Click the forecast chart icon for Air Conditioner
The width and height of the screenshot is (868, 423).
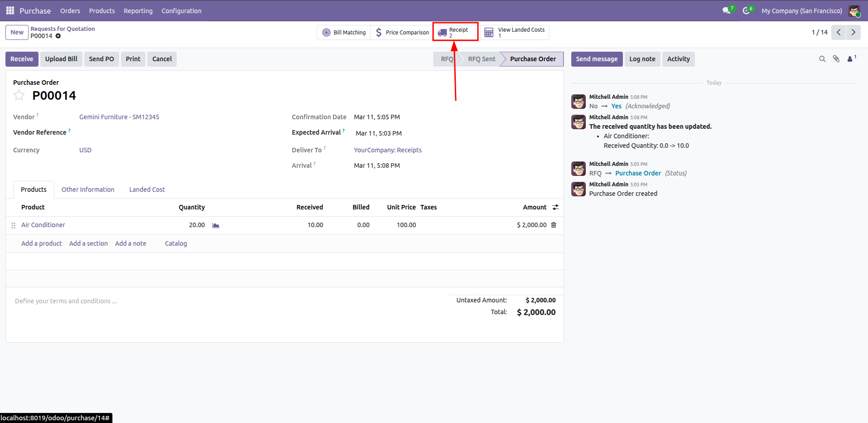(x=216, y=225)
